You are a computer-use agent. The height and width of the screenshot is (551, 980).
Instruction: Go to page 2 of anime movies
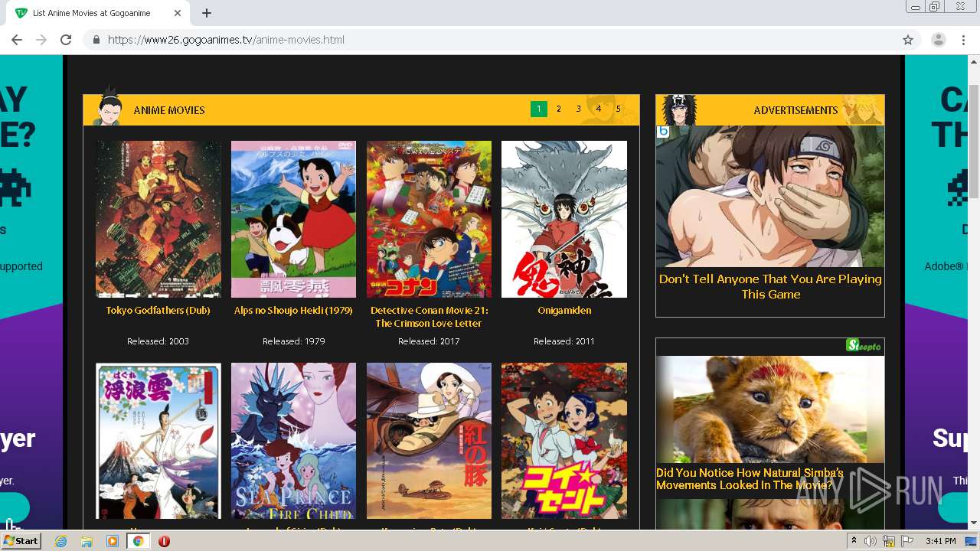coord(559,109)
